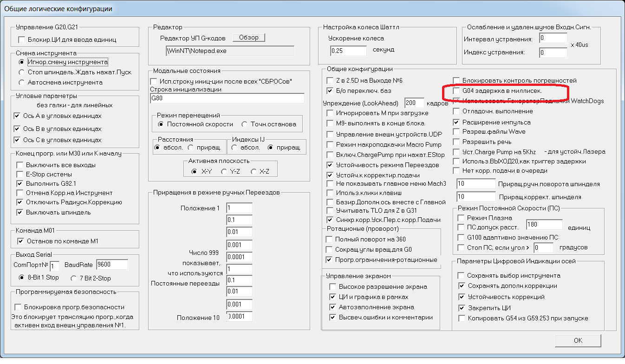Select Постоянной скорости motion mode
The height and width of the screenshot is (364, 625).
pos(161,124)
